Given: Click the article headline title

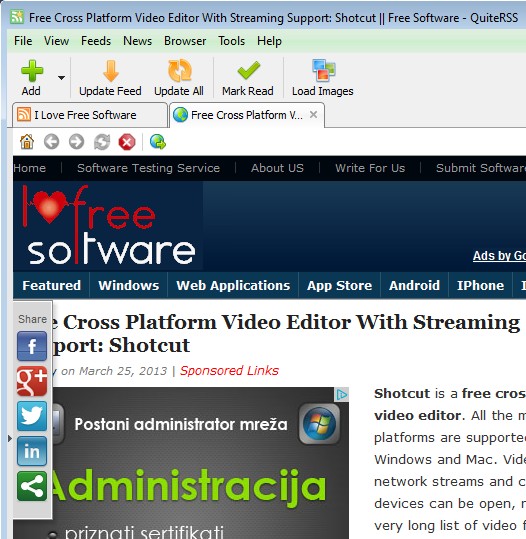Looking at the screenshot, I should [x=286, y=333].
